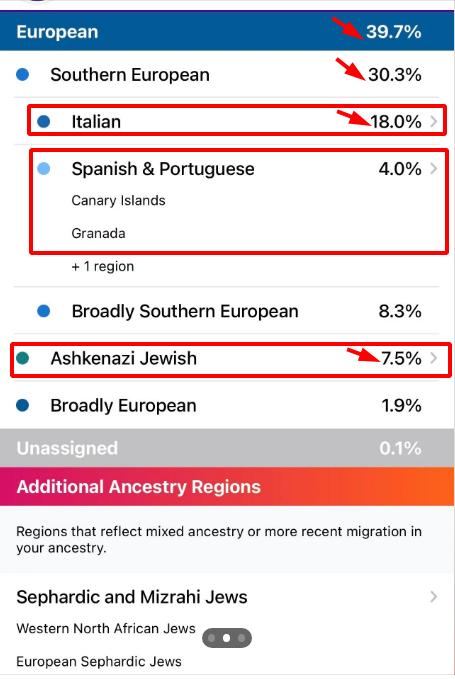Click the navy dot beside Broadly European
Screen dimensions: 455x679
coord(23,405)
